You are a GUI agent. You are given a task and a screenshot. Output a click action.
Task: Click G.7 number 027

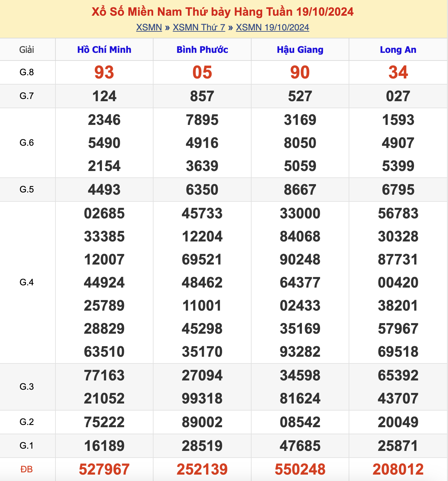point(398,96)
